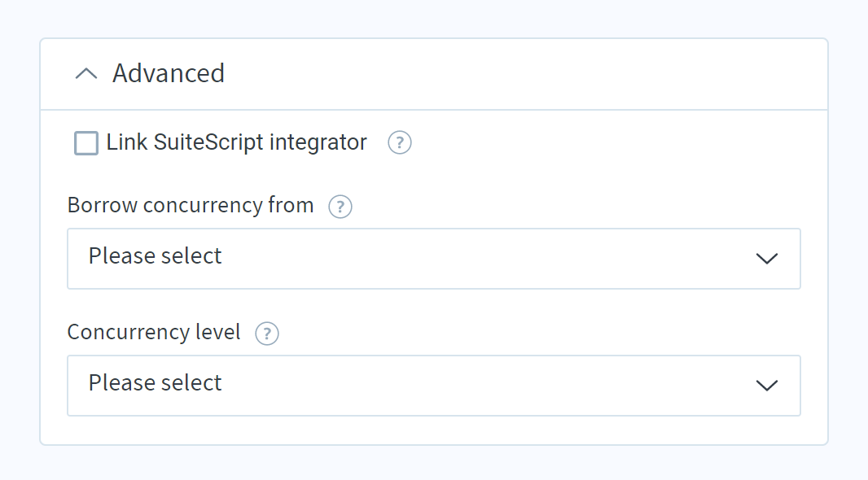
Task: Open the Concurrency level dropdown
Action: 434,386
